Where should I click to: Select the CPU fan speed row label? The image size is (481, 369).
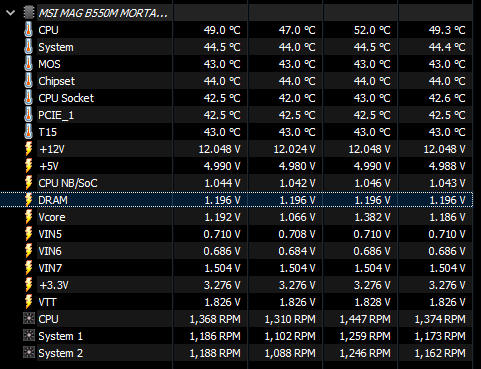point(48,319)
